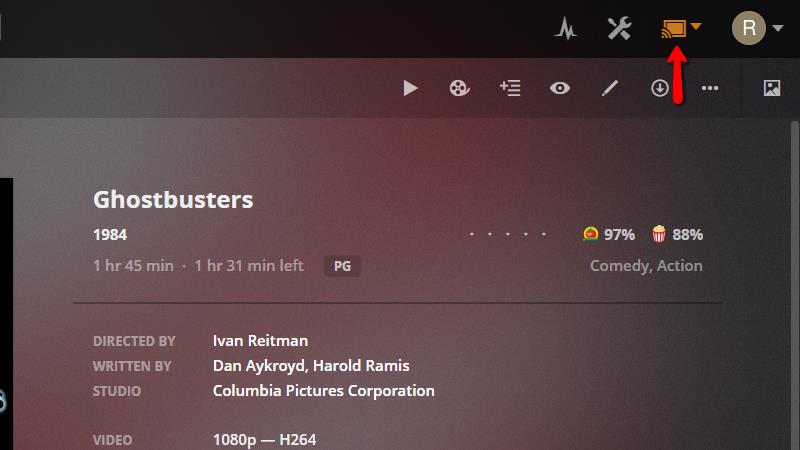Open the Comedy genre link
Viewport: 800px width, 450px height.
[619, 265]
